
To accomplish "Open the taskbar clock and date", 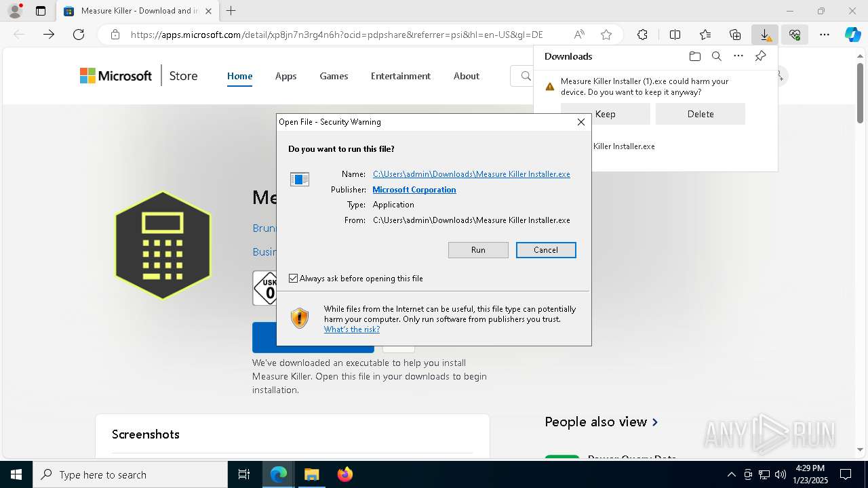I will pyautogui.click(x=810, y=474).
